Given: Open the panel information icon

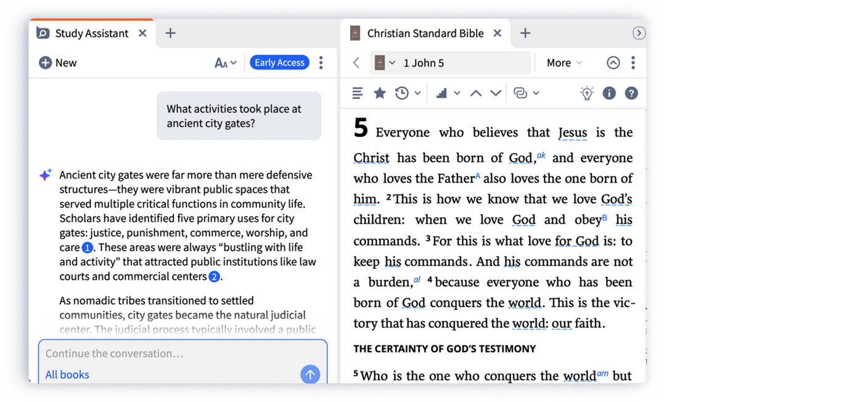Looking at the screenshot, I should (x=609, y=92).
